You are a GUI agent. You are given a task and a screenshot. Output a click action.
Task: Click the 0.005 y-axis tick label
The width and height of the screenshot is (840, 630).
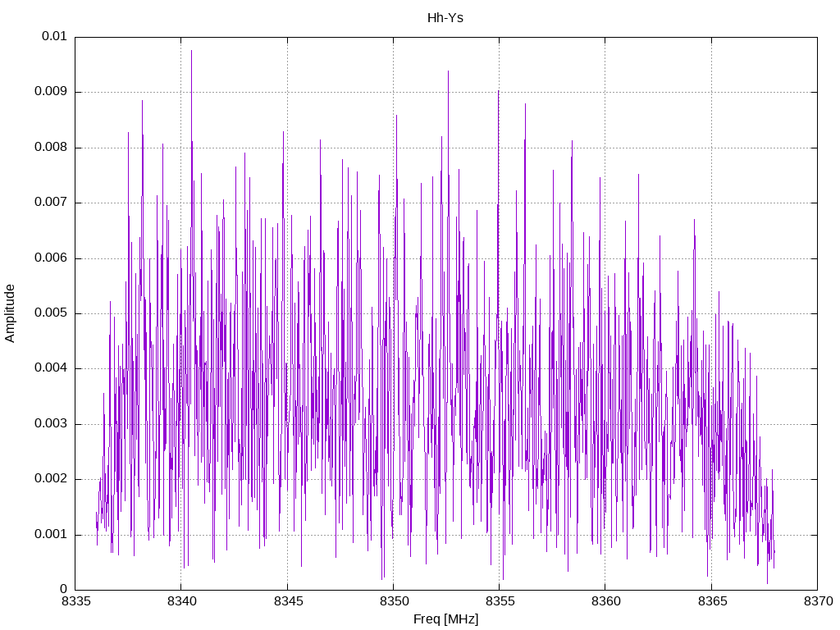point(51,313)
